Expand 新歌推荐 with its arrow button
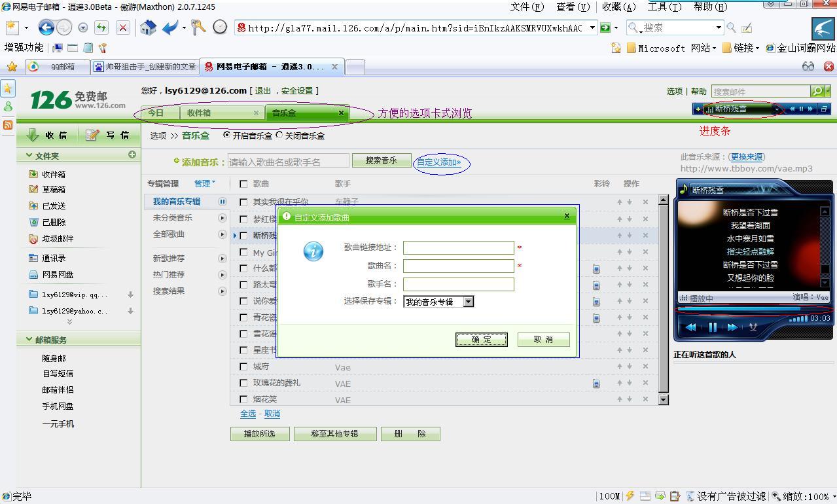 (223, 259)
